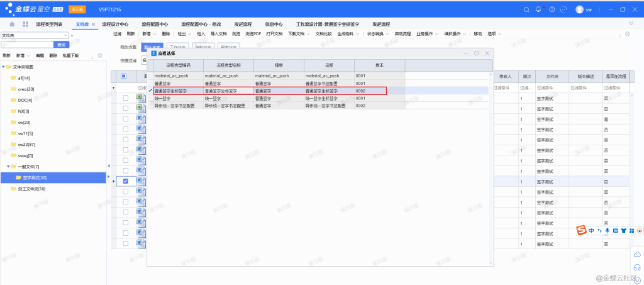Expand the 新增 dropdown in main toolbar
This screenshot has height=285, width=644.
pos(155,34)
